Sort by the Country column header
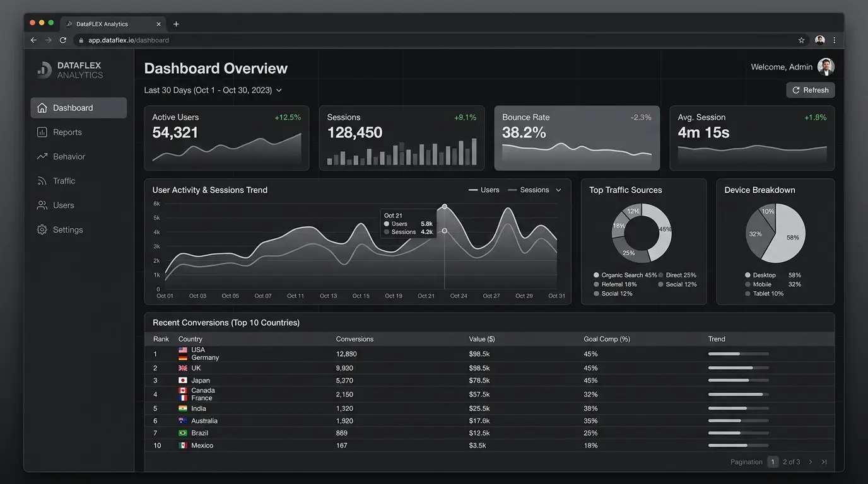This screenshot has width=868, height=484. coord(191,339)
